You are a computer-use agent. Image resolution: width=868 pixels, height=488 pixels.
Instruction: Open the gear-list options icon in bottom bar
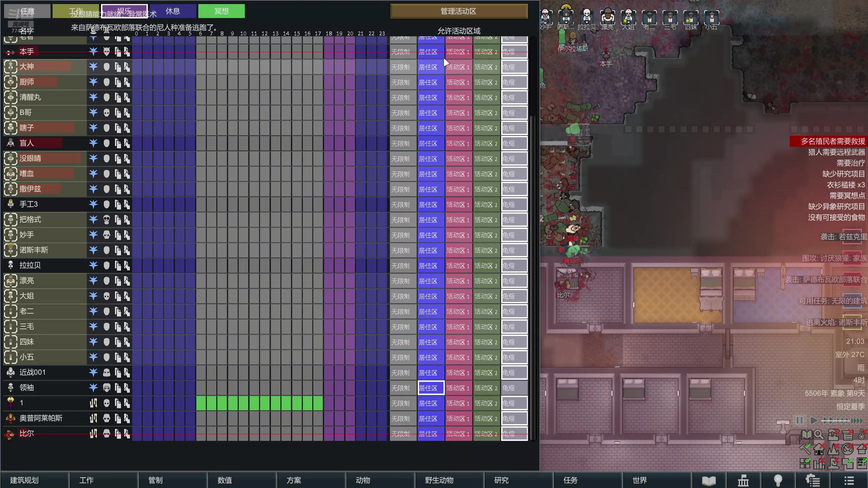(813, 480)
